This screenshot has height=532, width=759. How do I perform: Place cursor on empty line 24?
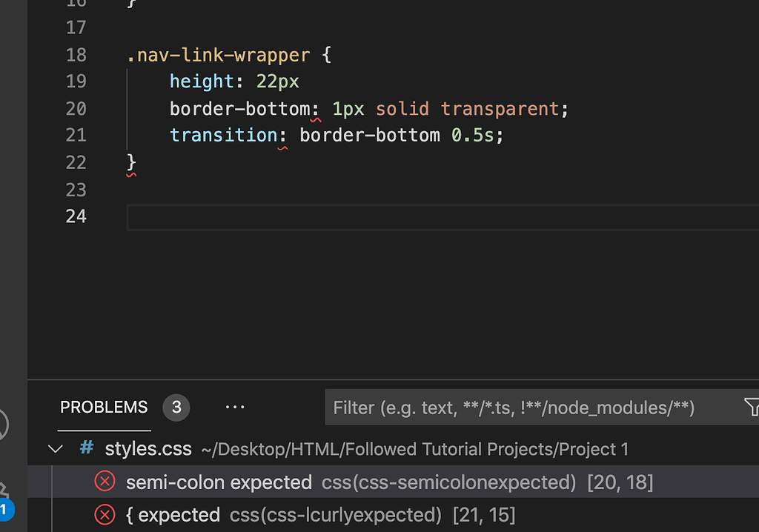click(x=222, y=216)
